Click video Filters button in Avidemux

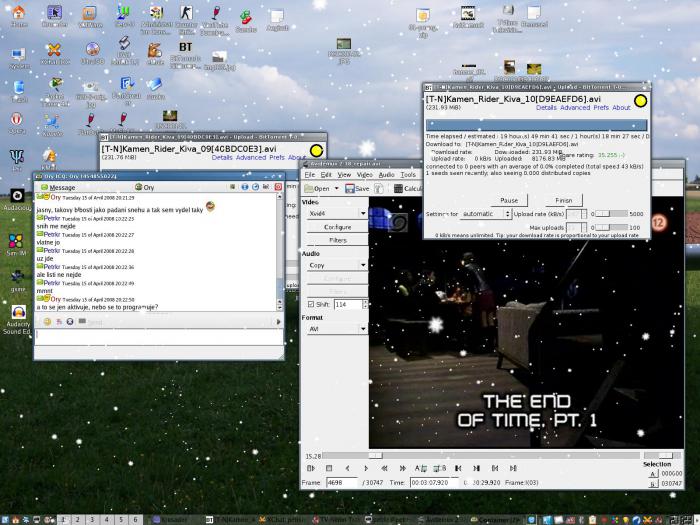(x=338, y=240)
